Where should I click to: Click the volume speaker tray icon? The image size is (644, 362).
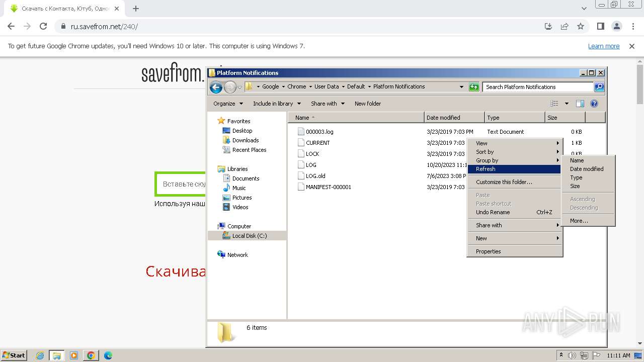point(572,355)
